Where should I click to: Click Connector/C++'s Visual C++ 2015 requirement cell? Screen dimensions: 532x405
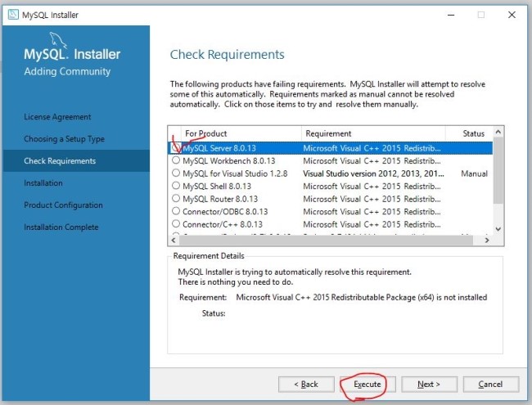click(x=372, y=224)
